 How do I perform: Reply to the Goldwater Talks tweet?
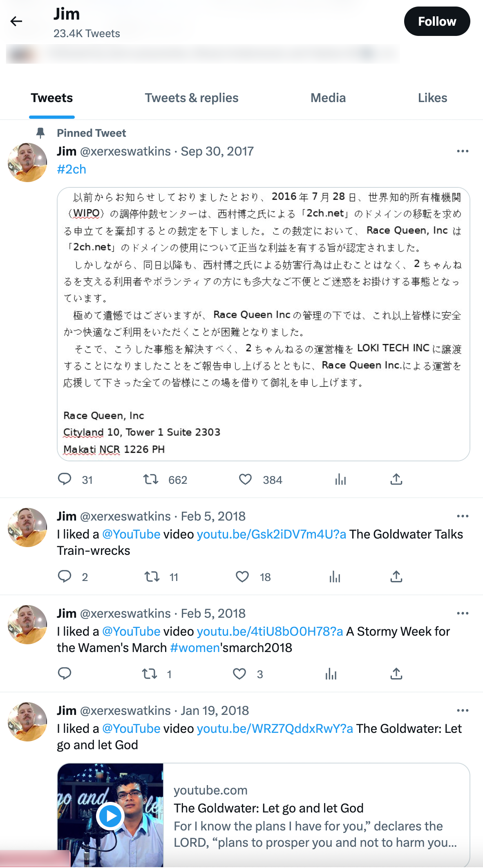65,577
